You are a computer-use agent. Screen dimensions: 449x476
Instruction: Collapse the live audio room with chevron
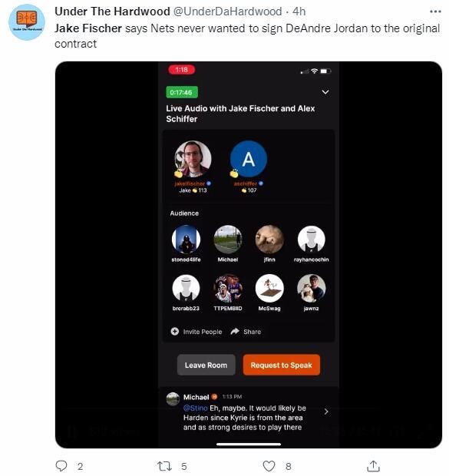tap(325, 92)
